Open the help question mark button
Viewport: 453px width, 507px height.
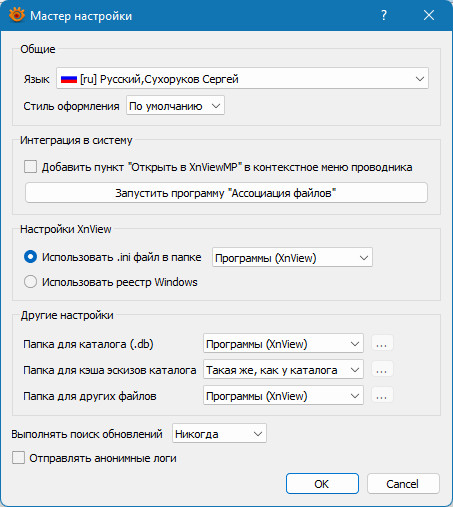click(x=384, y=15)
